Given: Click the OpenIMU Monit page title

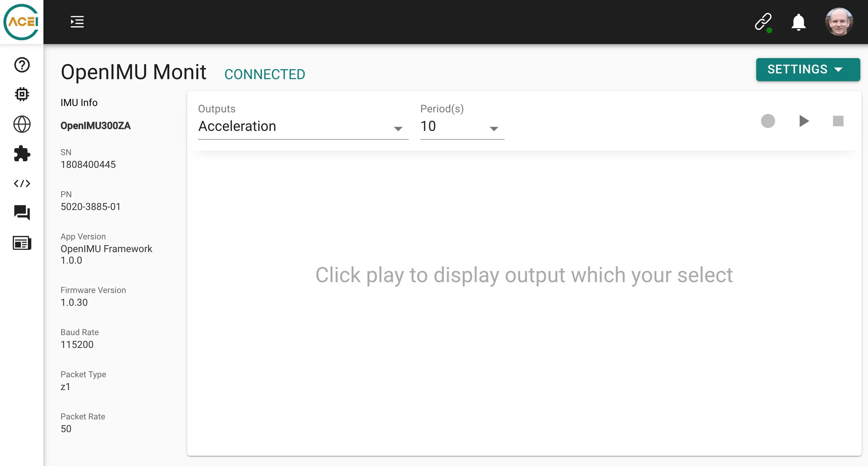Looking at the screenshot, I should click(133, 72).
